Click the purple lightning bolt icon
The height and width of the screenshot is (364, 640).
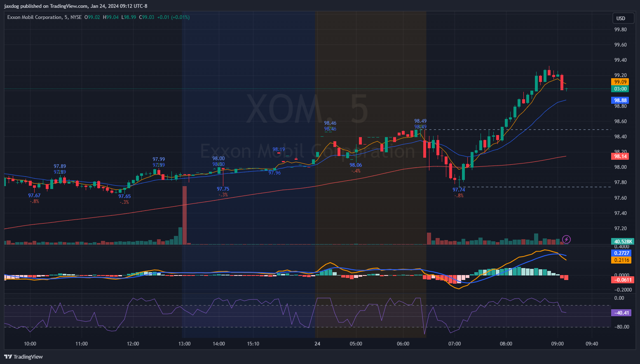(x=566, y=239)
